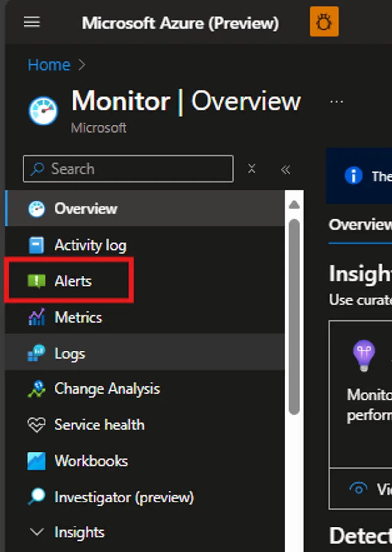Click the Metrics chart icon
The image size is (392, 552).
[37, 317]
